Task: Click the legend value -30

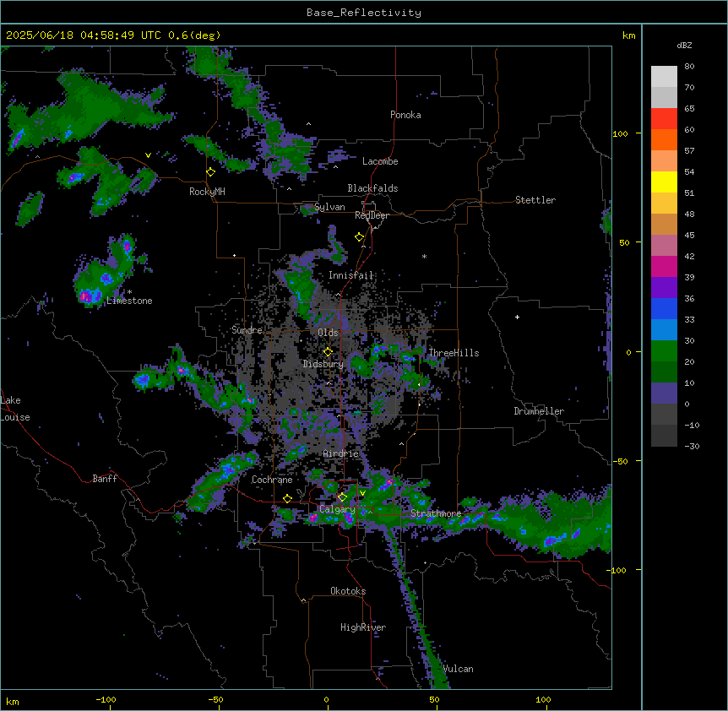Action: coord(692,446)
